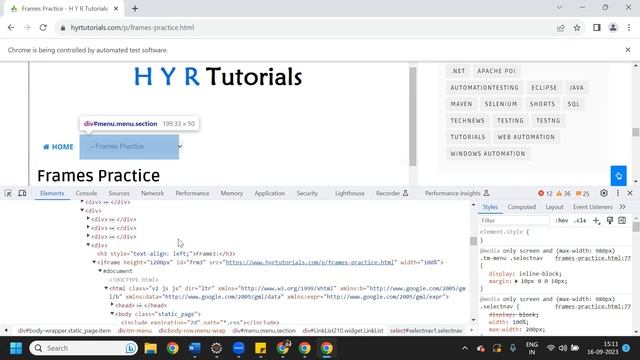The width and height of the screenshot is (640, 360).
Task: Switch to the Computed styles tab
Action: point(521,207)
